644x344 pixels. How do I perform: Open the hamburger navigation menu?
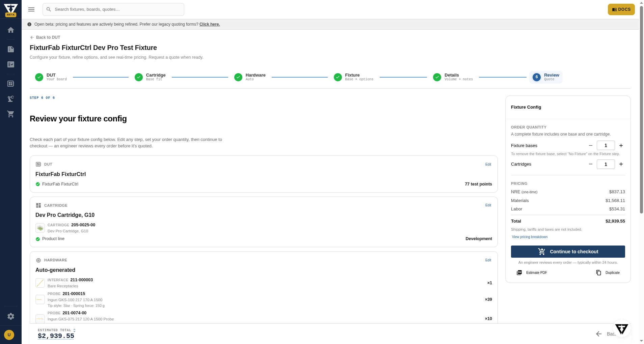pyautogui.click(x=31, y=9)
